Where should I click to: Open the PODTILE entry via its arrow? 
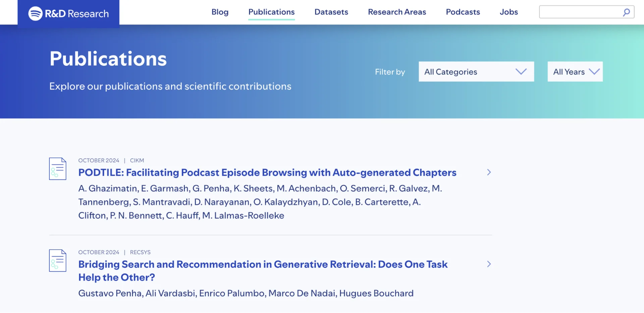tap(489, 172)
